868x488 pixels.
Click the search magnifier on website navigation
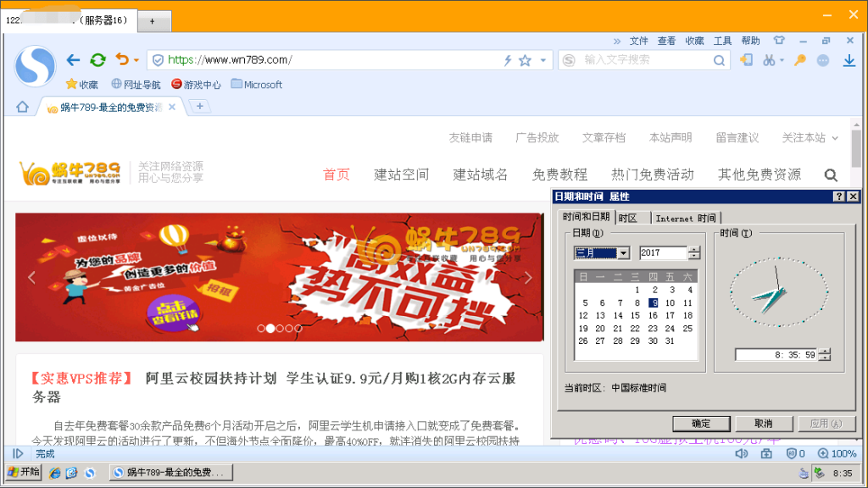coord(831,175)
